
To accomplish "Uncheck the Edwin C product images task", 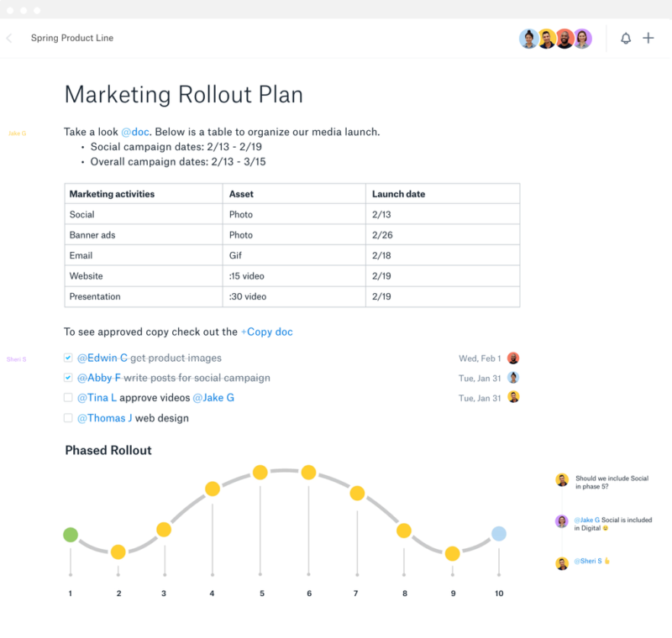I will click(x=68, y=358).
